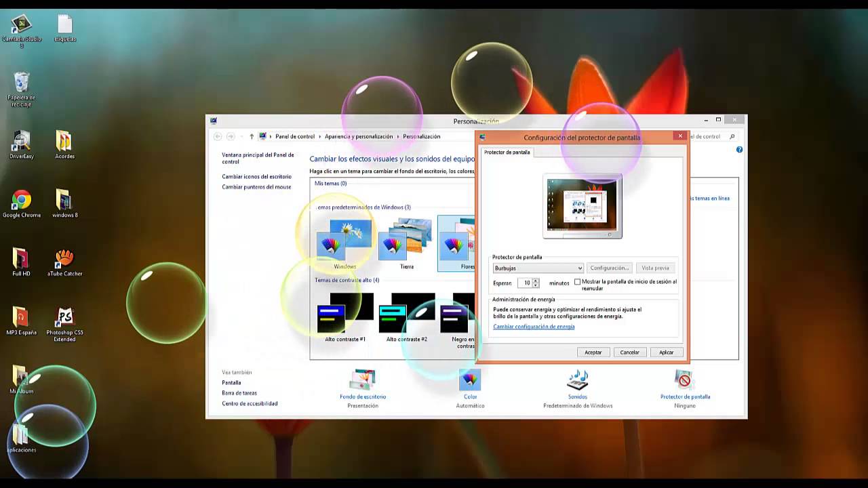Image resolution: width=868 pixels, height=488 pixels.
Task: Click the temas en línea link
Action: point(710,199)
